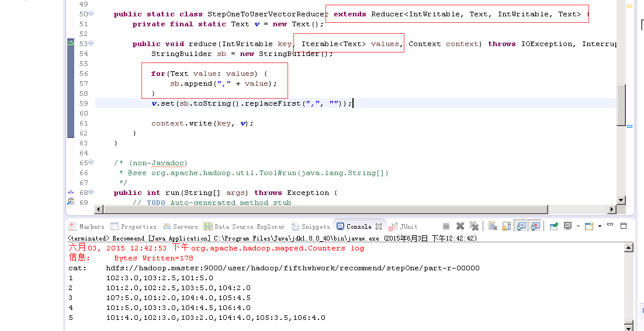
Task: Pin the Console view
Action: 554,226
